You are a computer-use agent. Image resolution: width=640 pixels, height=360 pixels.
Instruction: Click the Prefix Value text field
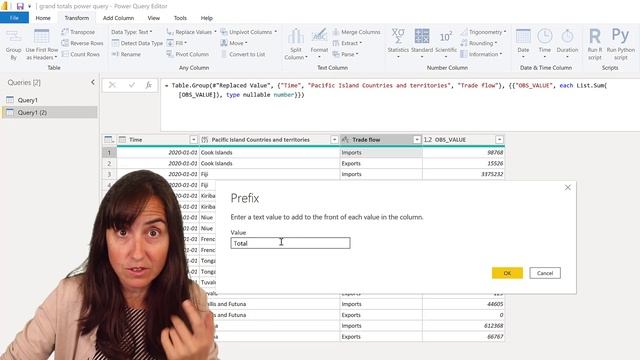(290, 243)
